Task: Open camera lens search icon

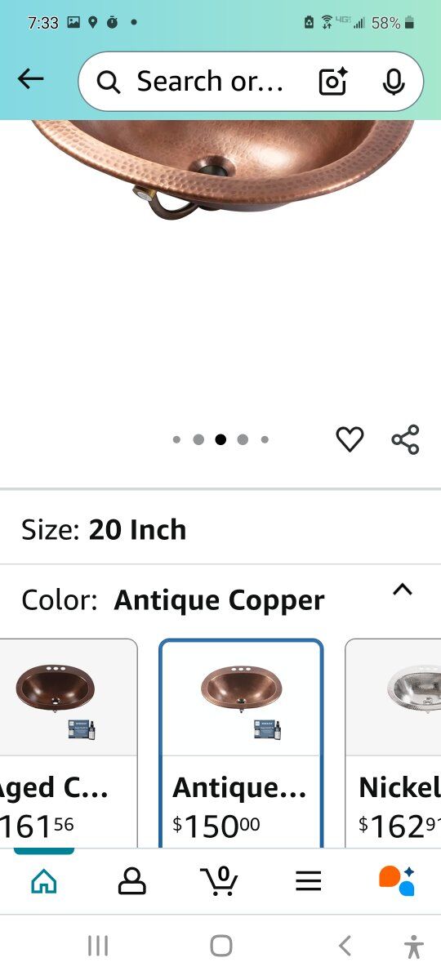Action: point(332,82)
